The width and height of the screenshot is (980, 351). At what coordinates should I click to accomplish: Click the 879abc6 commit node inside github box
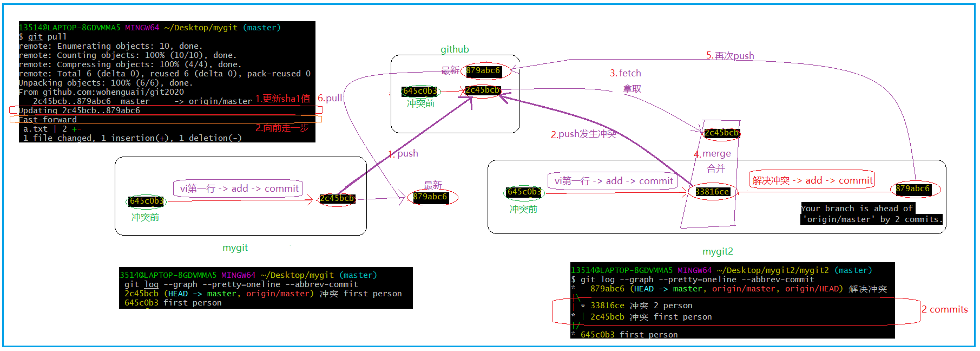[x=483, y=70]
